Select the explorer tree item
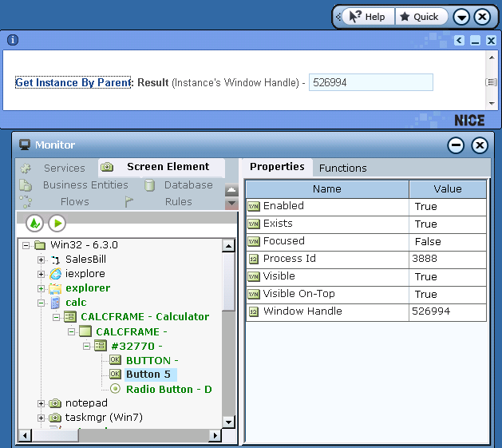This screenshot has width=502, height=448. click(x=88, y=288)
